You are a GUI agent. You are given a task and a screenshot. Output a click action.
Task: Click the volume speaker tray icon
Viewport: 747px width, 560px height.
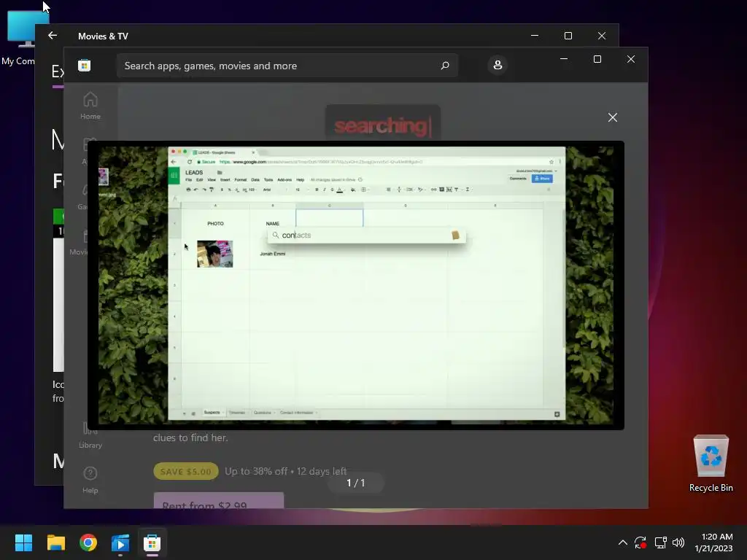click(678, 542)
